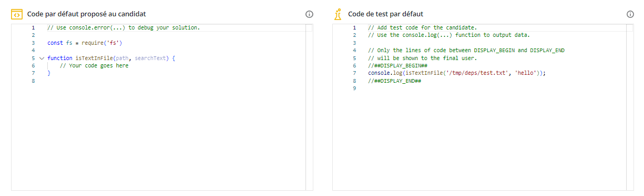644x196 pixels.
Task: Click the right editor's vertical scrollbar
Action: (630, 107)
